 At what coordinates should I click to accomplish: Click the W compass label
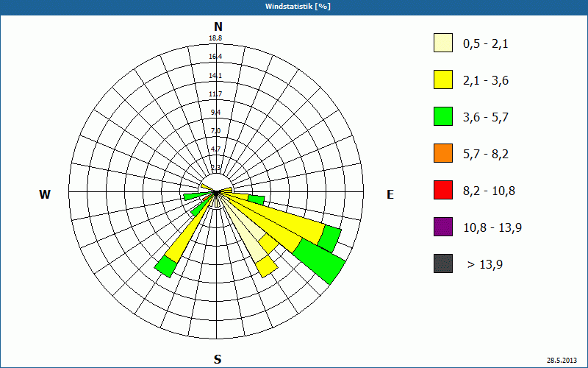pos(45,194)
